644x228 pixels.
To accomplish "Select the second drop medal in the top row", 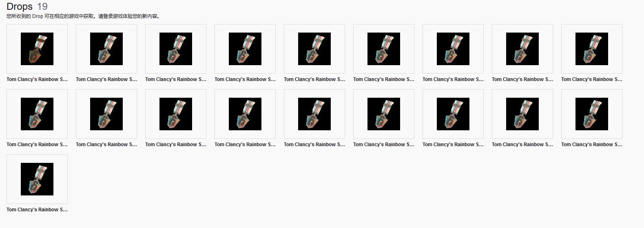I will [106, 49].
